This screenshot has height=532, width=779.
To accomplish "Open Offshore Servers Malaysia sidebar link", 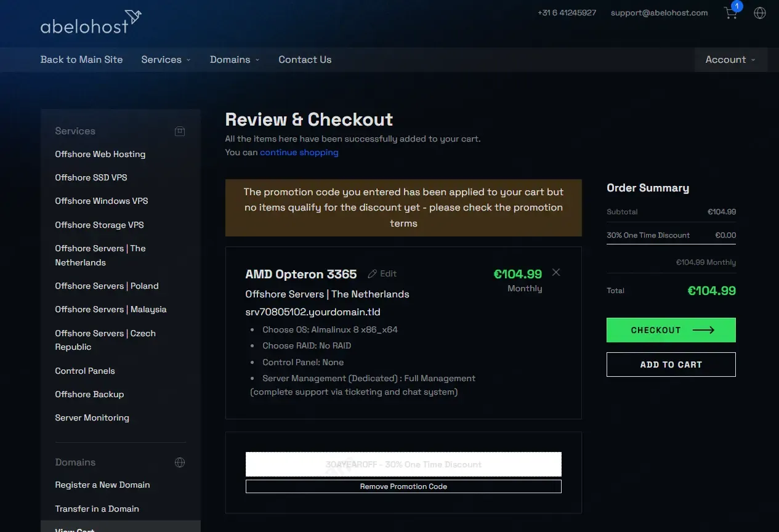I will [x=111, y=309].
